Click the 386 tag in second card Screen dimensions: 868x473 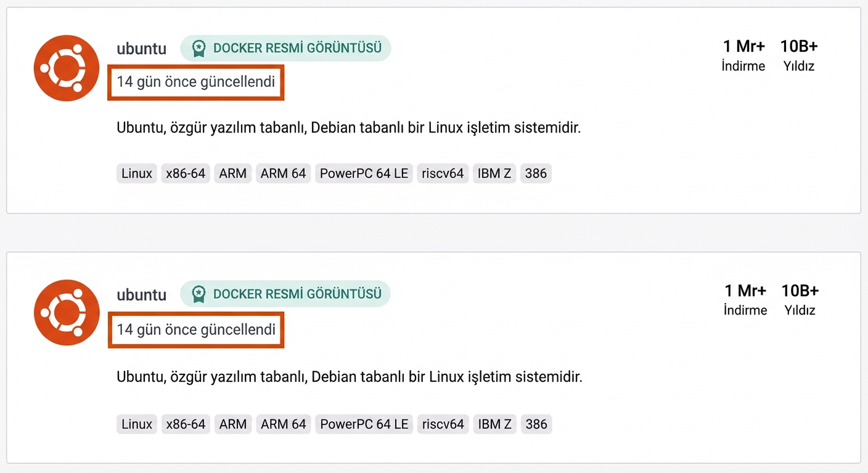[x=536, y=424]
